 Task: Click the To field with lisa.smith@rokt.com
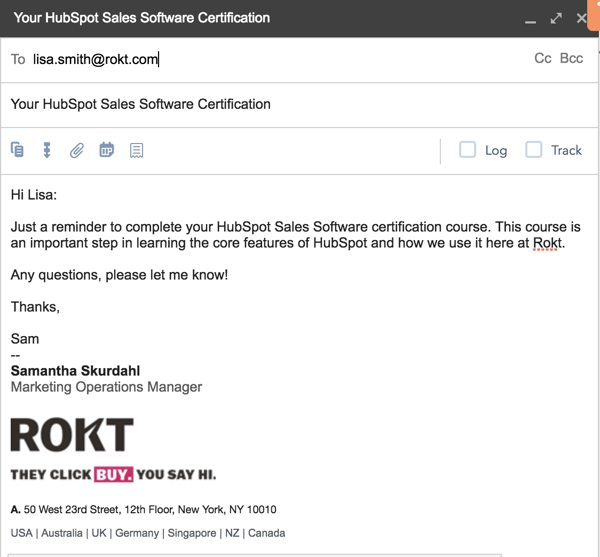(x=96, y=60)
